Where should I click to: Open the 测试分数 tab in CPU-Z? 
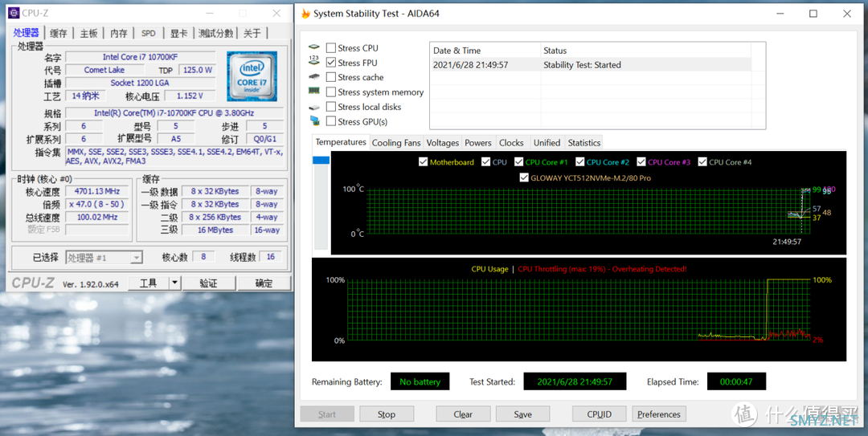coord(216,33)
